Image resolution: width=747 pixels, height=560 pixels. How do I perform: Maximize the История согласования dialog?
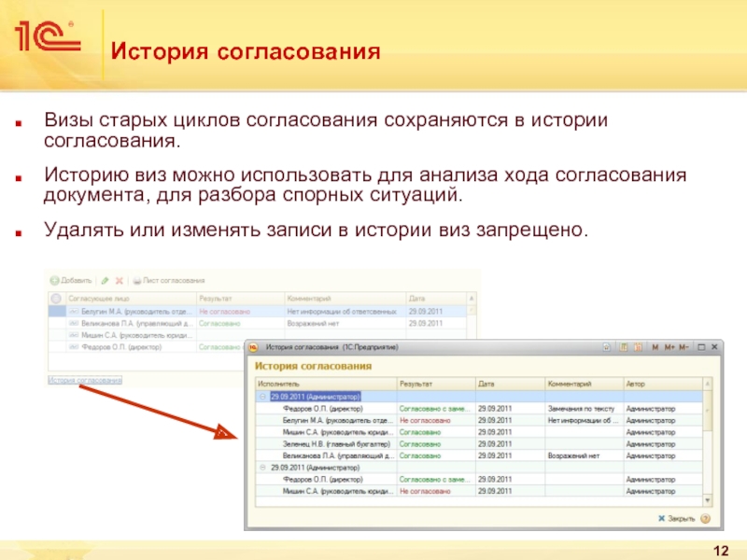(x=701, y=347)
